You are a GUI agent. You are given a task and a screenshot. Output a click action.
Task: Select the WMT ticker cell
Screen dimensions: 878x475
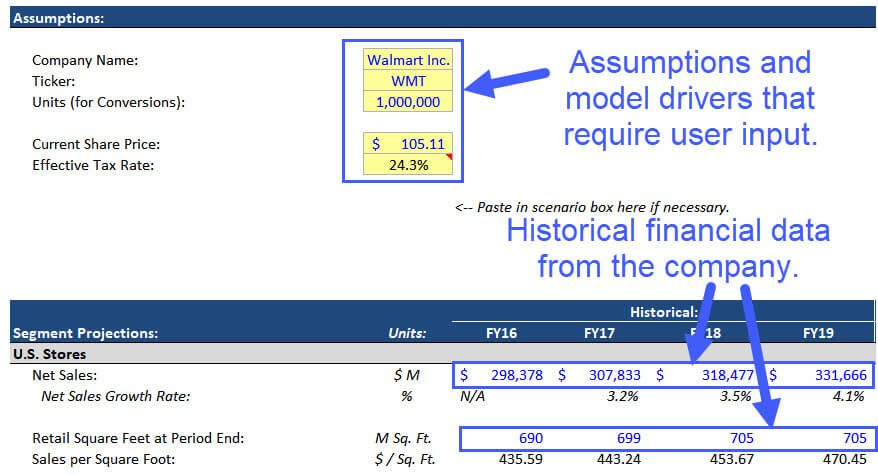(408, 81)
